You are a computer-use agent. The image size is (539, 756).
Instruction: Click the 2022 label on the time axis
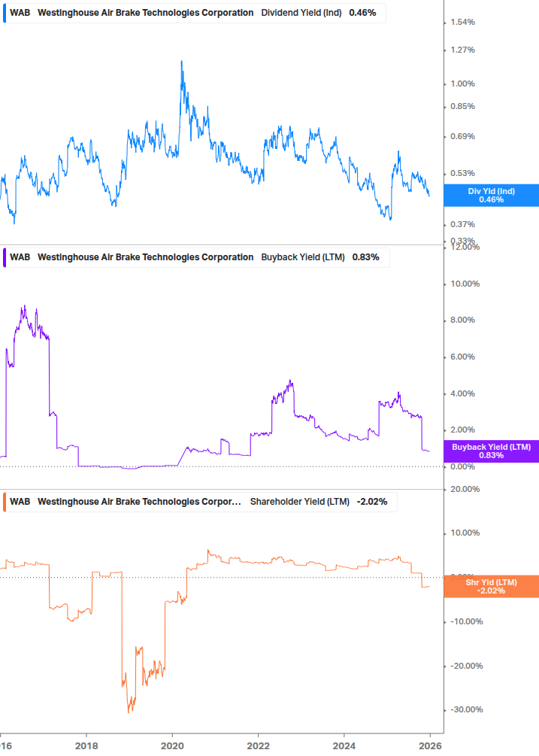pyautogui.click(x=258, y=746)
